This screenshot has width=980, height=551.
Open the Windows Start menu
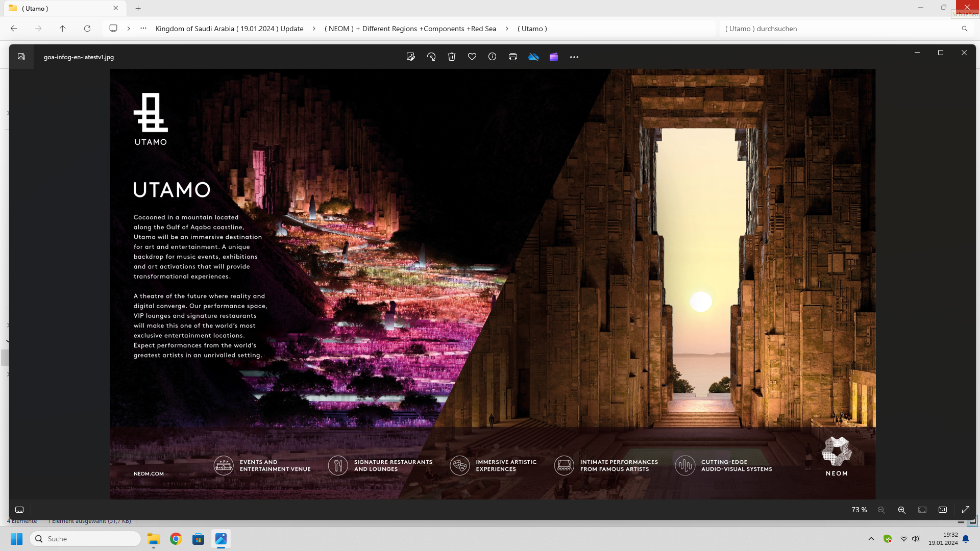tap(17, 539)
